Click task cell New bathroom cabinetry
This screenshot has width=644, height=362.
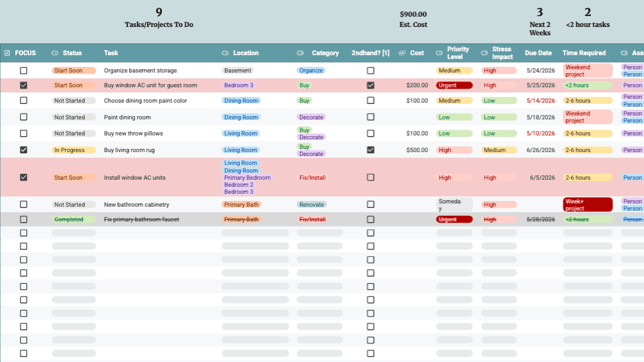(x=136, y=205)
